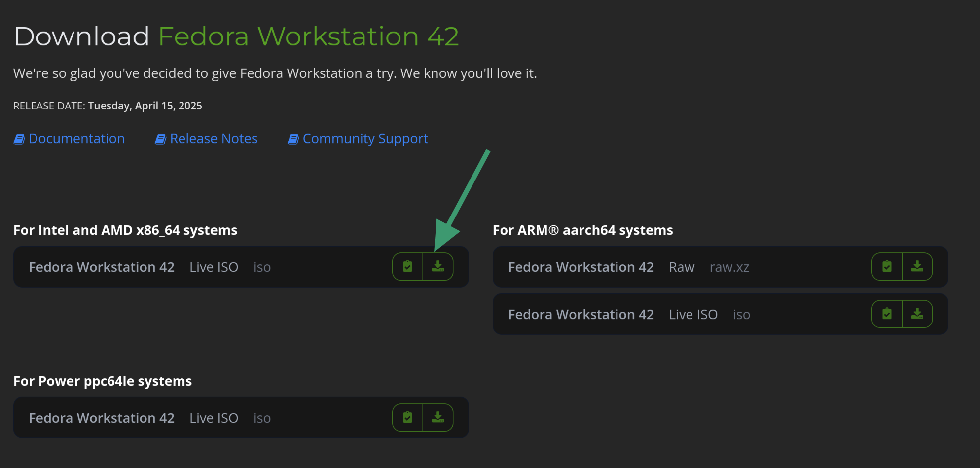This screenshot has width=980, height=468.
Task: Visit the Community Support link
Action: pyautogui.click(x=365, y=139)
